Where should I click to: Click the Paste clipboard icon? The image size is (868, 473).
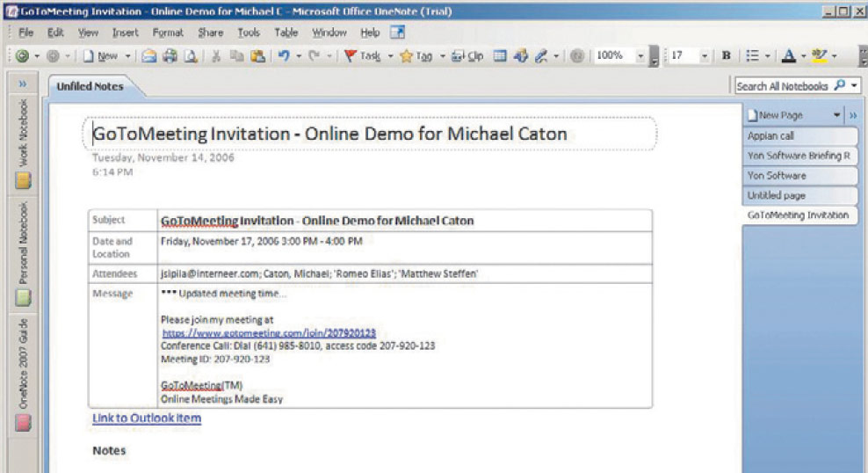click(257, 55)
